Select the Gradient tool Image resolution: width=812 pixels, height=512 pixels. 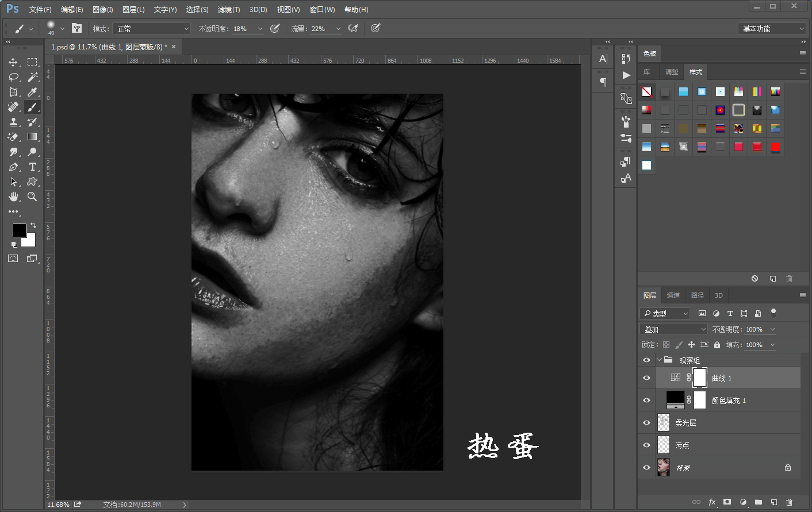[32, 137]
